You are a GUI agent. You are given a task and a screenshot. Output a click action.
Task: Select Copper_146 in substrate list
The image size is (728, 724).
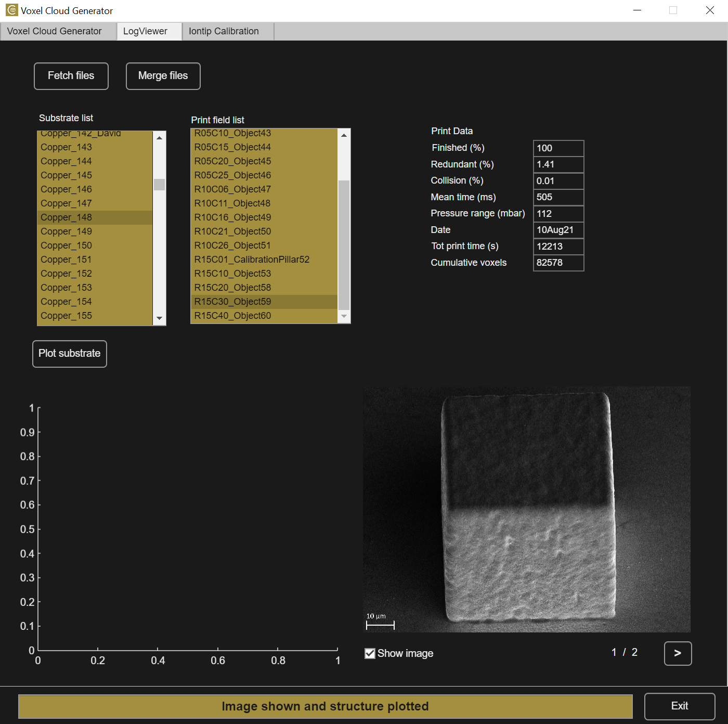(x=95, y=189)
